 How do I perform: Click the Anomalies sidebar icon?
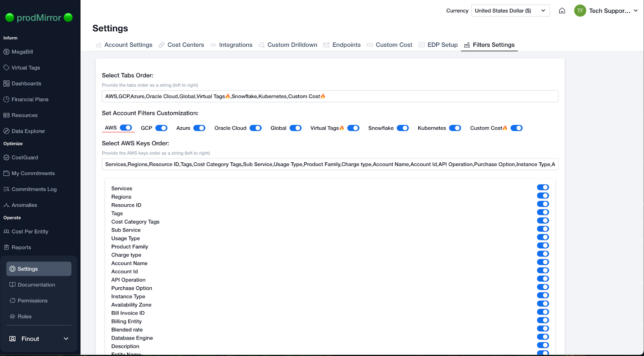[x=6, y=205]
